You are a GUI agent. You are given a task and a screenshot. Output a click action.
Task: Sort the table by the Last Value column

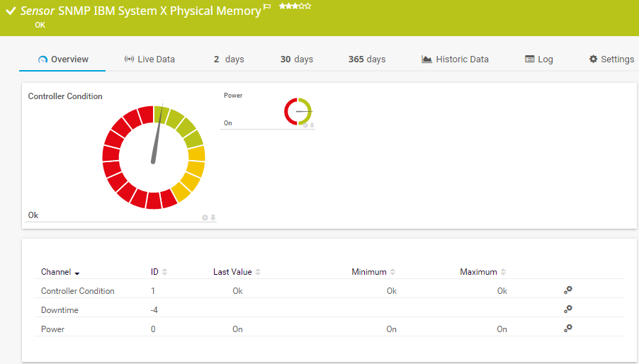(x=237, y=272)
